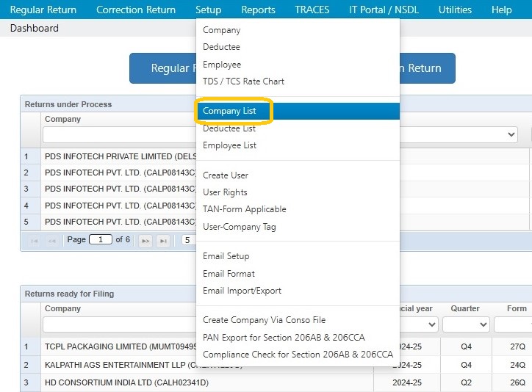Open Quarter filter dropdown in Returns ready for Filing
This screenshot has width=532, height=392.
click(x=466, y=324)
